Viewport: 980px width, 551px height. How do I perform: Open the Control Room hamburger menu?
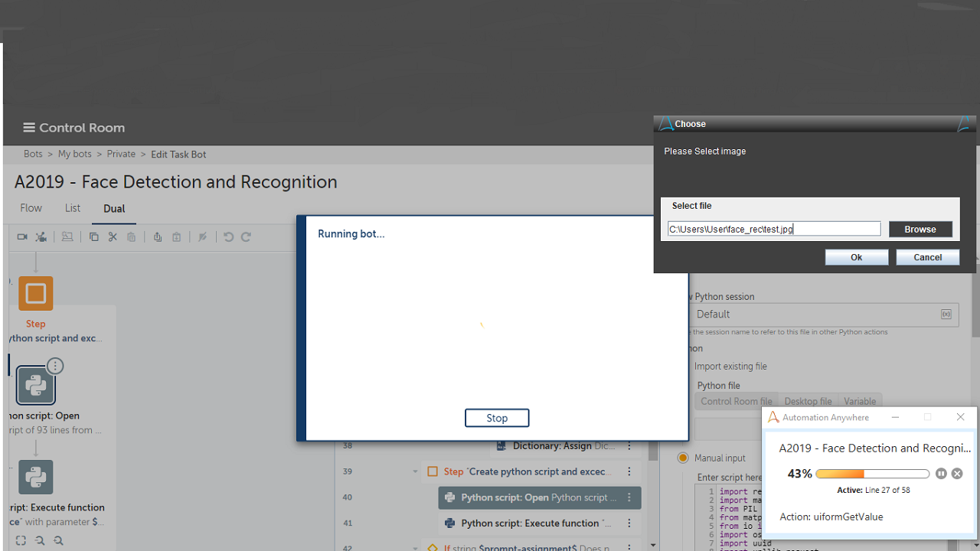click(29, 128)
